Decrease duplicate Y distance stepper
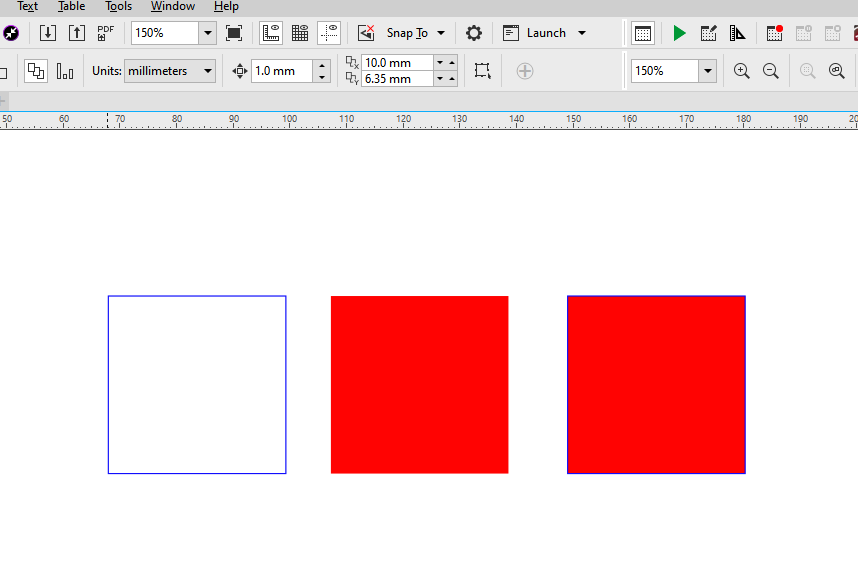 click(440, 79)
